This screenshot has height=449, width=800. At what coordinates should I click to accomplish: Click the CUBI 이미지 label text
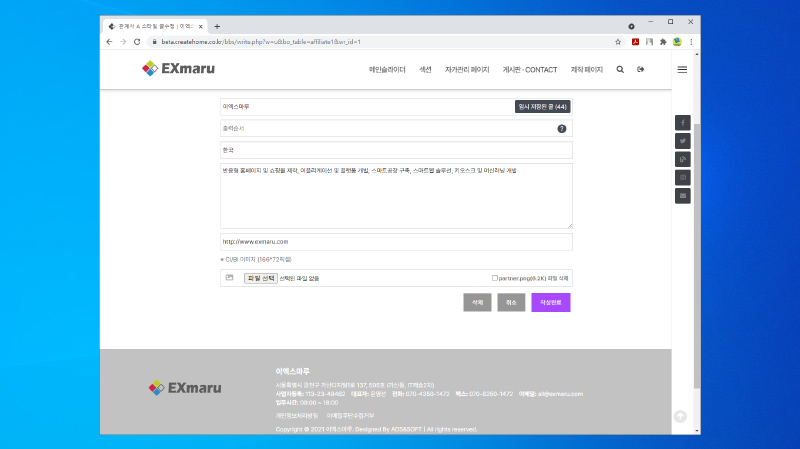tap(258, 259)
